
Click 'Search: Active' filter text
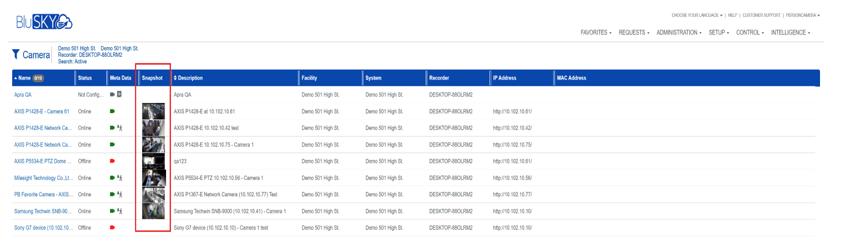pyautogui.click(x=72, y=61)
